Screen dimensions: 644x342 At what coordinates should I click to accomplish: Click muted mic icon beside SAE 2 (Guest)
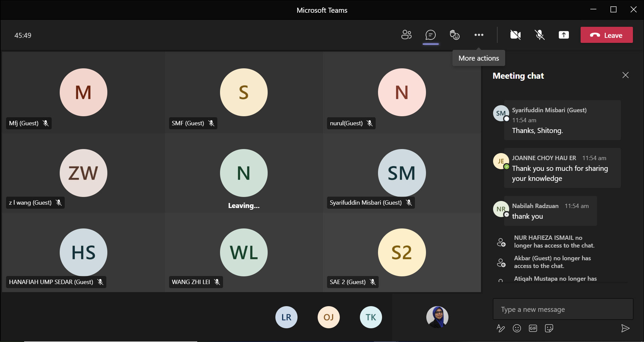pos(373,282)
